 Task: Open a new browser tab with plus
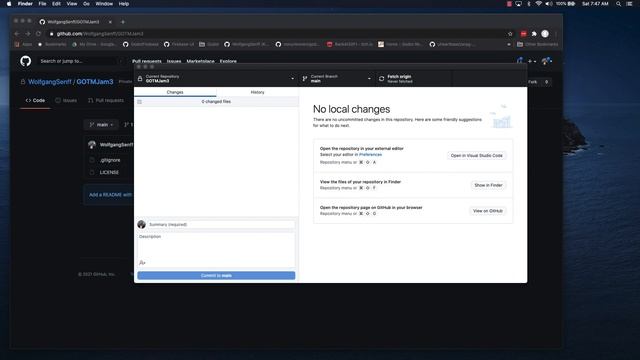click(123, 22)
